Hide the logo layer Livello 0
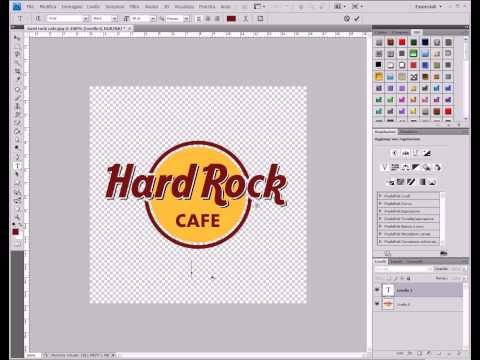 point(377,304)
